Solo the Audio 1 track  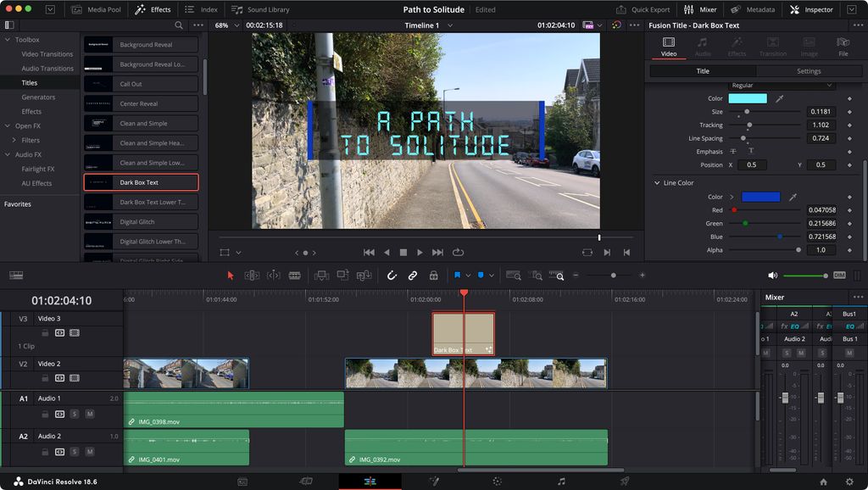[x=75, y=414]
